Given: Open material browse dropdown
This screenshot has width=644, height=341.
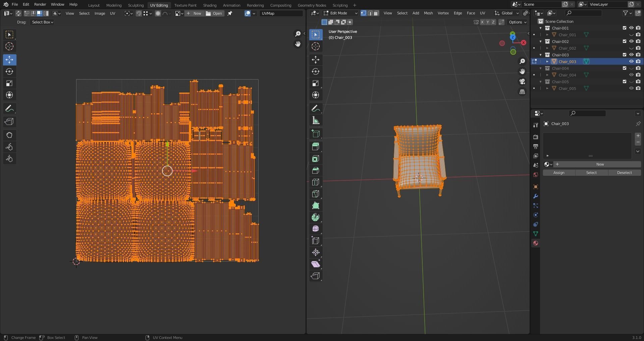Looking at the screenshot, I should (x=548, y=164).
